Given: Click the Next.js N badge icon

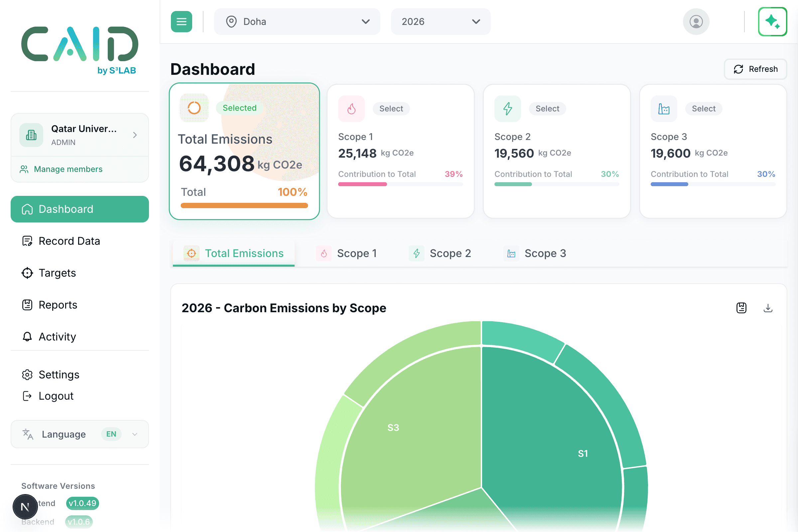Looking at the screenshot, I should click(25, 506).
